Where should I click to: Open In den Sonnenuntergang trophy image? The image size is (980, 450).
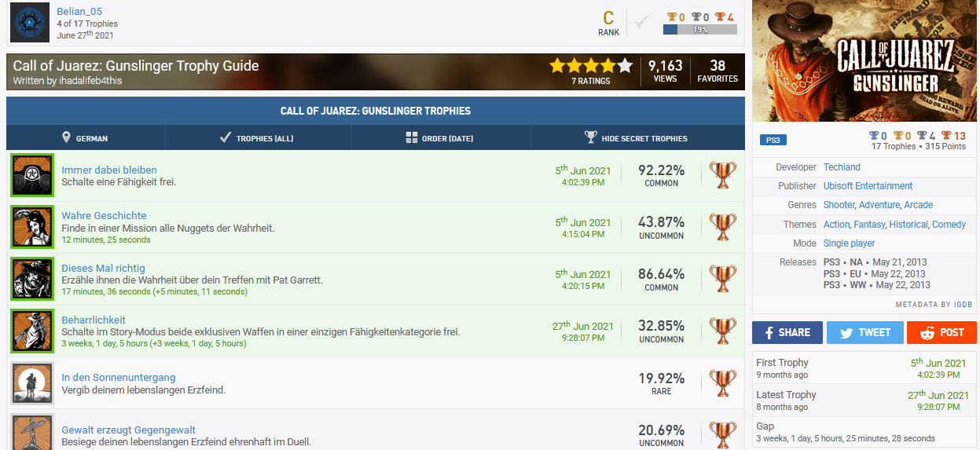coord(32,383)
